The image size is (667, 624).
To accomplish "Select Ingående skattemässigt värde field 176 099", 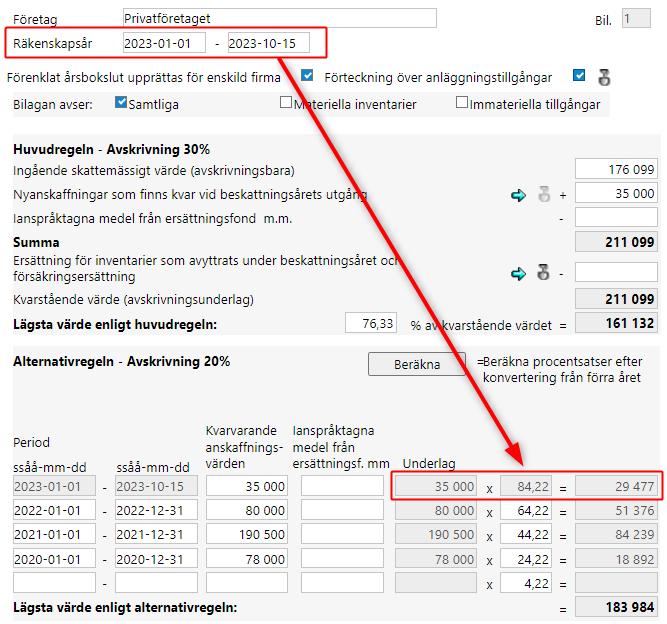I will (616, 169).
